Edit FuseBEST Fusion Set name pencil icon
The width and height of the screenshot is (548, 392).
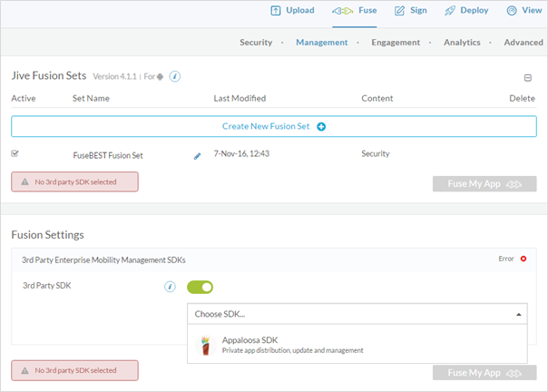198,156
